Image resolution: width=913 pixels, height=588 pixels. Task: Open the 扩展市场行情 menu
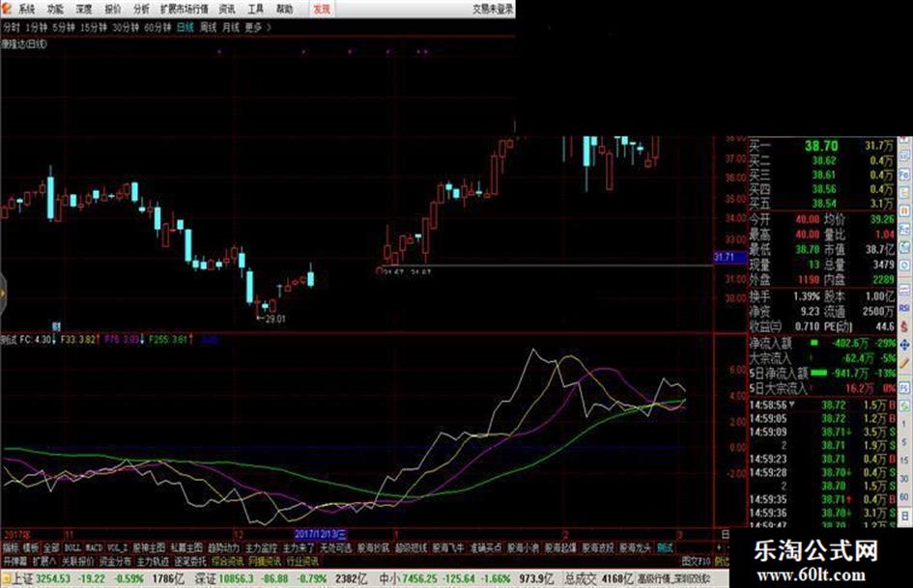184,9
